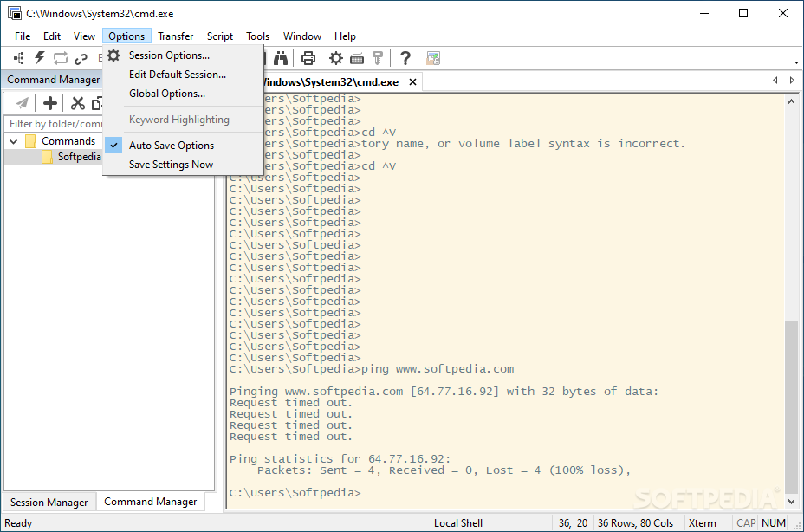Click the Disconnect chain-link icon
804x532 pixels.
[81, 58]
